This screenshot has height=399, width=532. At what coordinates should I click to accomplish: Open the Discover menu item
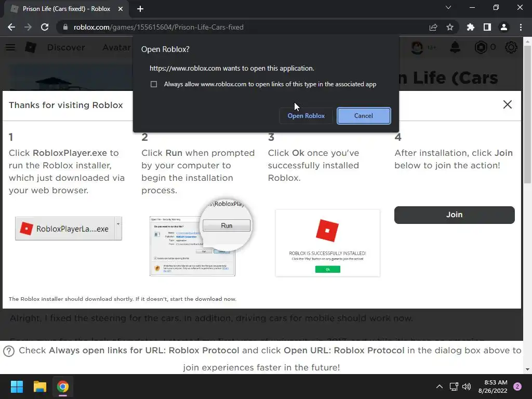[x=66, y=47]
